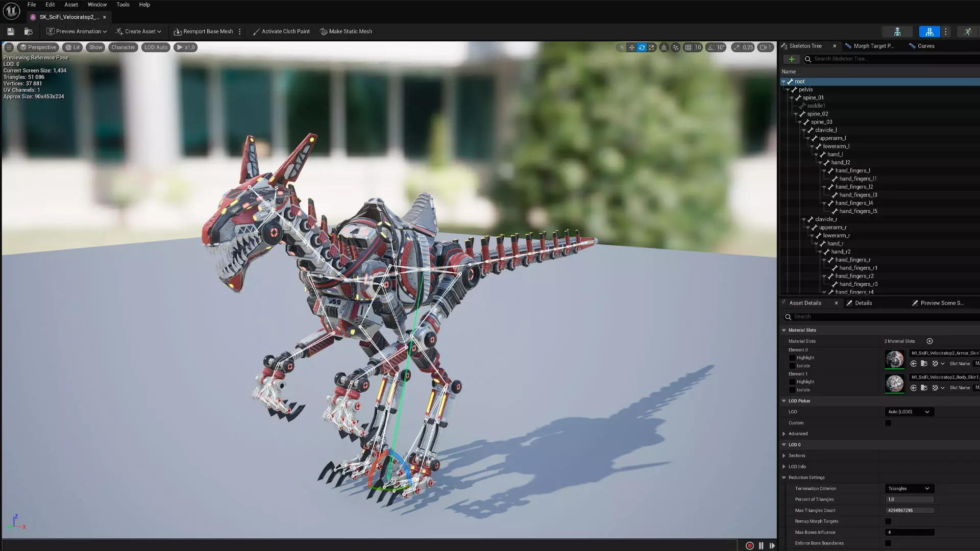Expand the Sections category under LOD 0

point(784,456)
